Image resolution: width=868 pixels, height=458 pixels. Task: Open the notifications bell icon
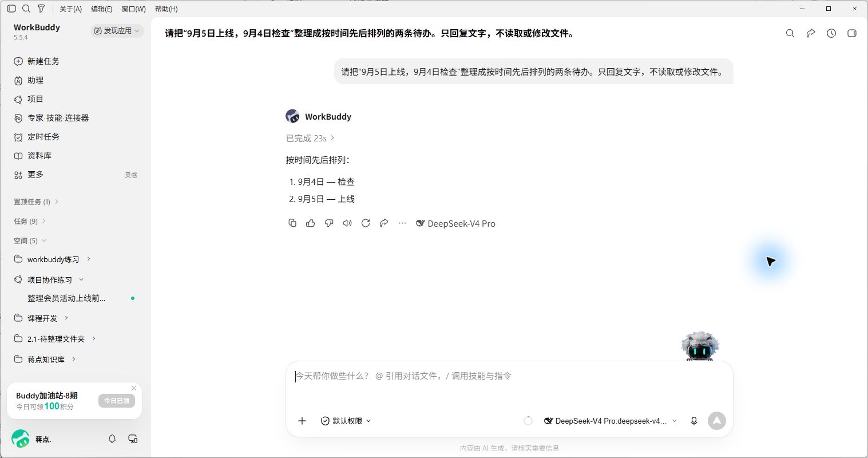coord(112,439)
